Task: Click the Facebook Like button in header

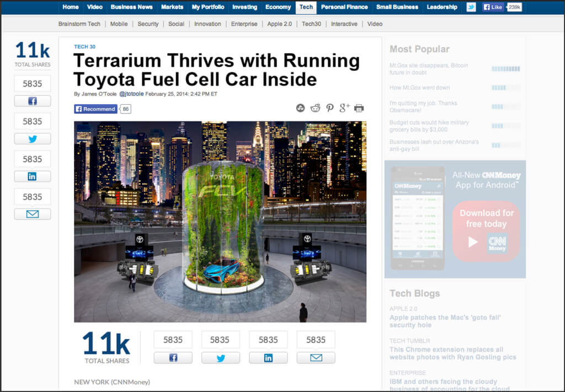Action: pos(493,7)
